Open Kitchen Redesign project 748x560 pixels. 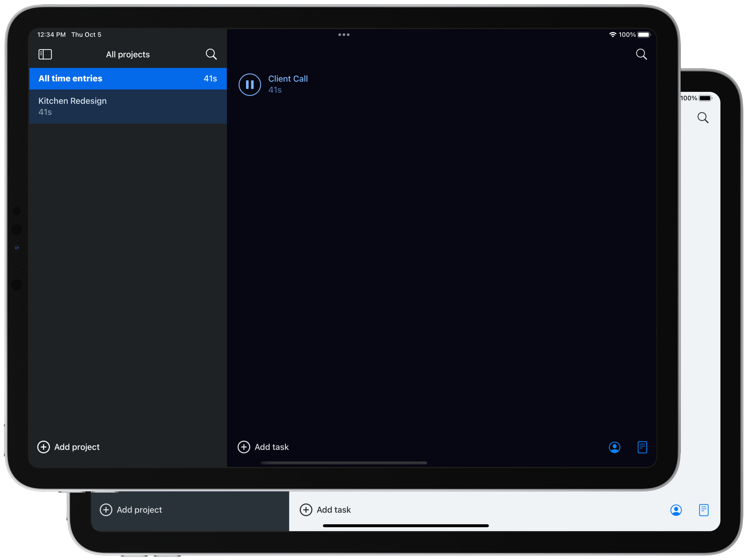(x=128, y=107)
